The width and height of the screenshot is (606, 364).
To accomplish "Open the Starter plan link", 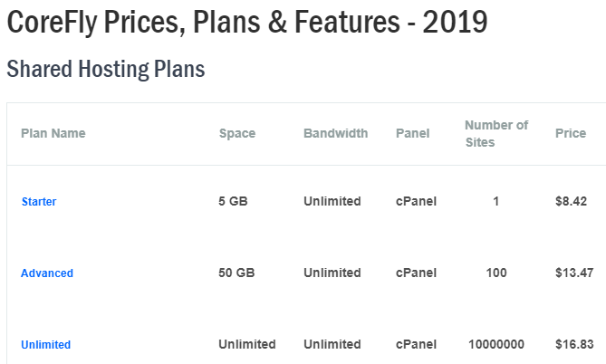I will [39, 201].
